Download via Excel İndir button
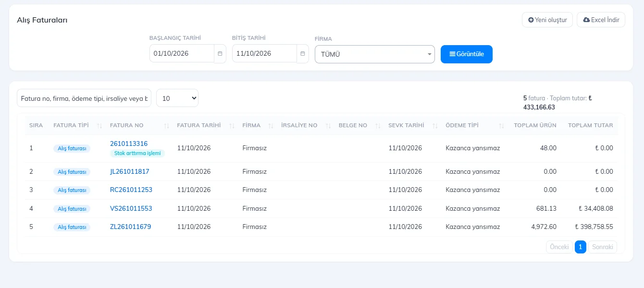 601,20
